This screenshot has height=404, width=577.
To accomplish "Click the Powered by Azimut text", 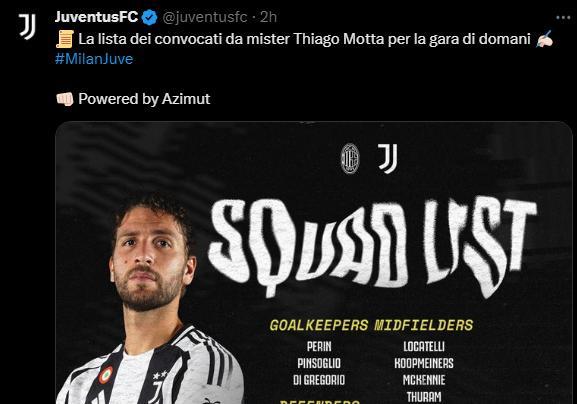I will tap(144, 99).
